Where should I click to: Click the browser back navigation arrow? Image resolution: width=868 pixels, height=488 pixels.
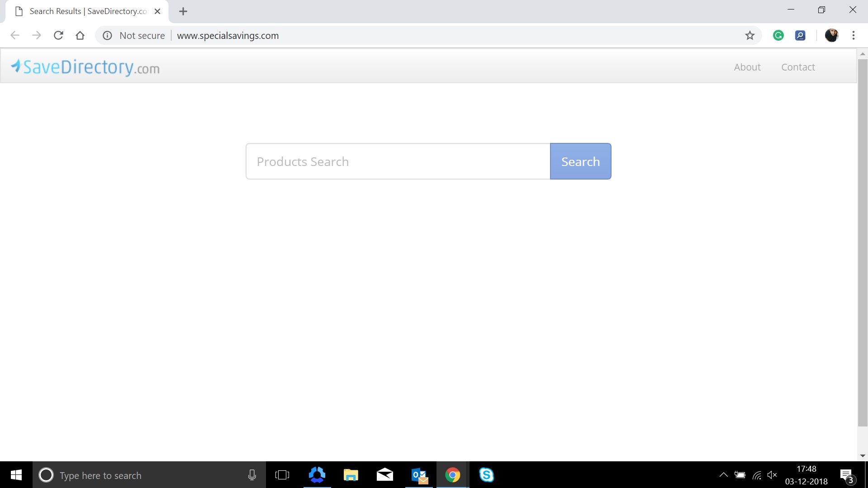(15, 35)
